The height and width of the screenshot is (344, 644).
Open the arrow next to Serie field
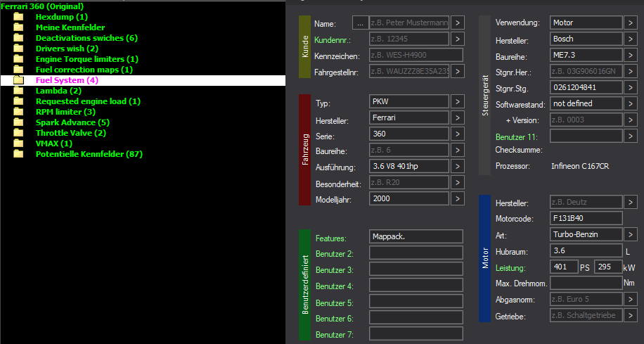pos(458,134)
